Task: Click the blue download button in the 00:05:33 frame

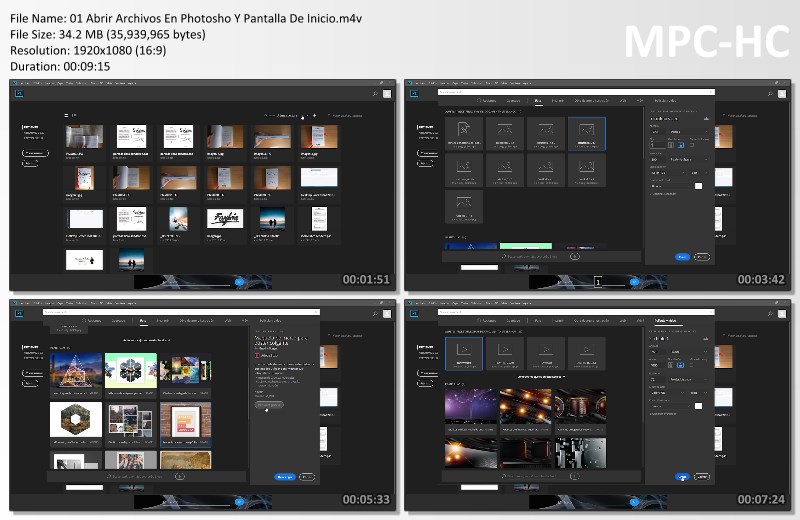Action: point(285,477)
